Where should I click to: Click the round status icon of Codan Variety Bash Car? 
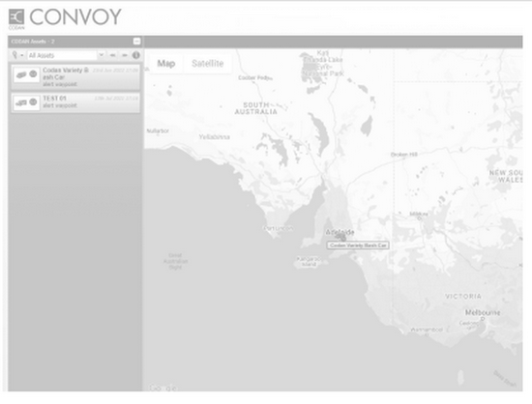[x=33, y=73]
